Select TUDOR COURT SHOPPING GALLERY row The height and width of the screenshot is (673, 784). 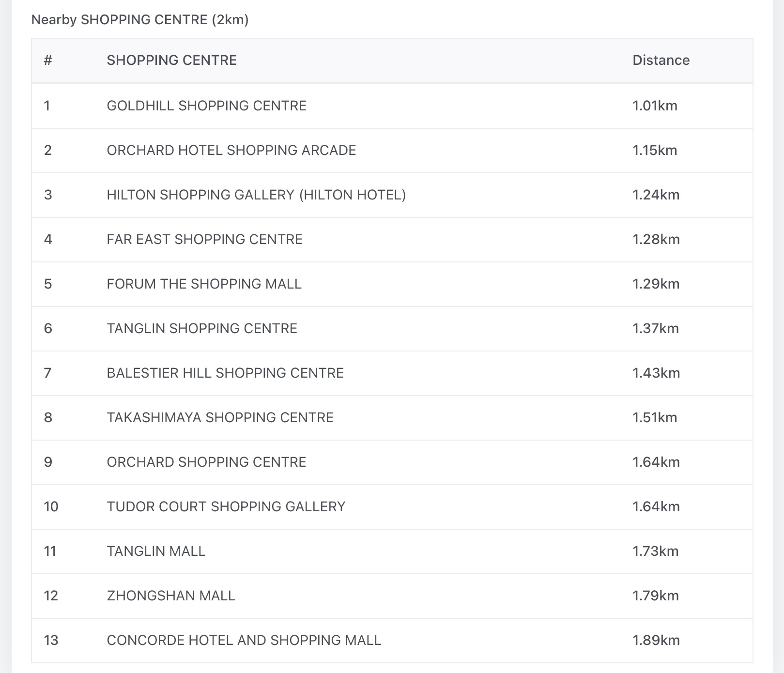point(226,506)
